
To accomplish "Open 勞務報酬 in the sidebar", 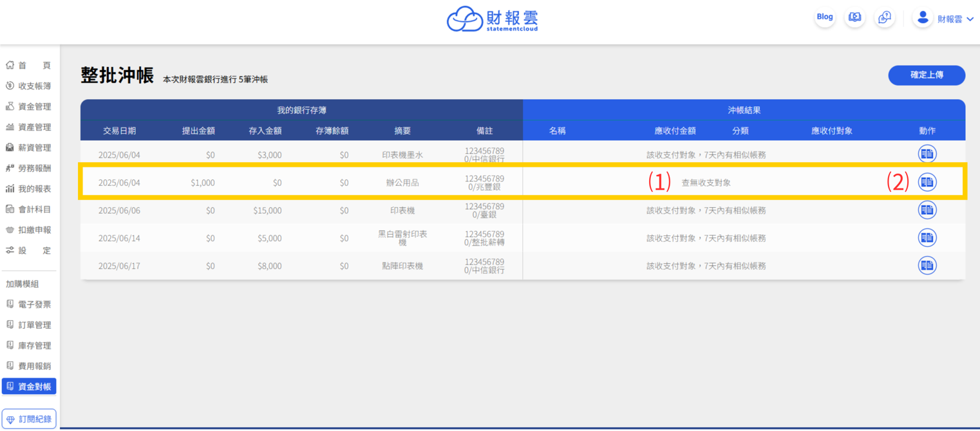I will 28,169.
